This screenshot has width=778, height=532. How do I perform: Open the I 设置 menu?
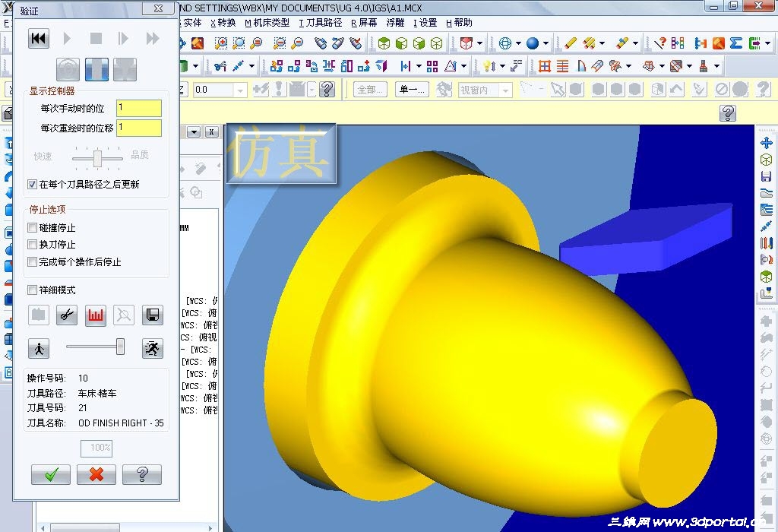pos(425,23)
